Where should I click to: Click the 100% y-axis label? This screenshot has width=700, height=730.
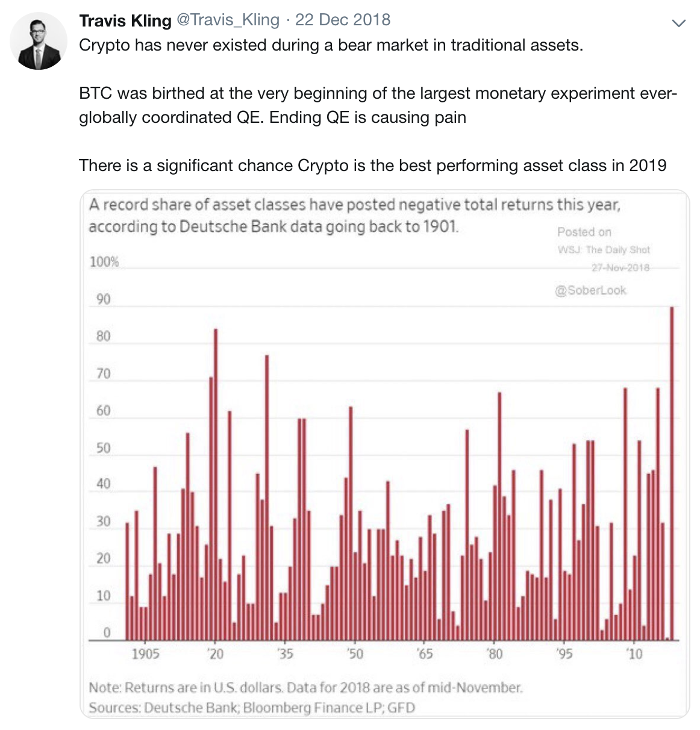pos(104,262)
